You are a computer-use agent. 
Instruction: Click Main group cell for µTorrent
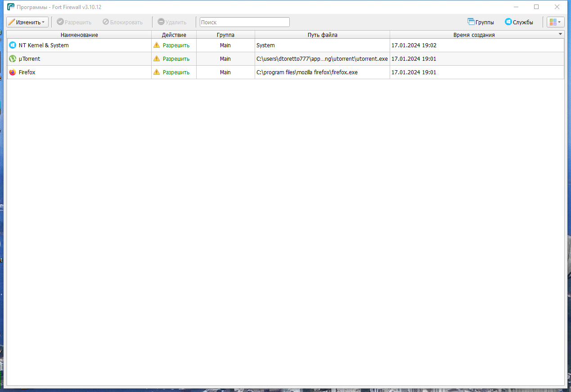tap(225, 59)
